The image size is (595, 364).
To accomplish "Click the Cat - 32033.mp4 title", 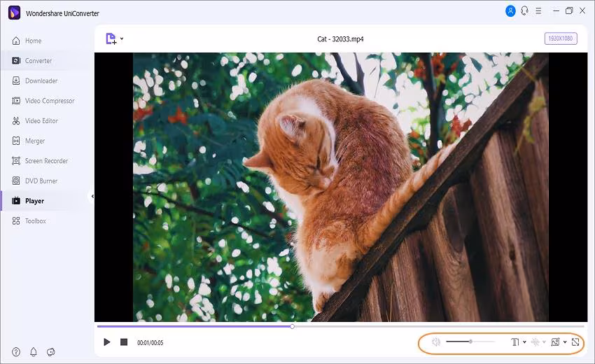I will (340, 38).
